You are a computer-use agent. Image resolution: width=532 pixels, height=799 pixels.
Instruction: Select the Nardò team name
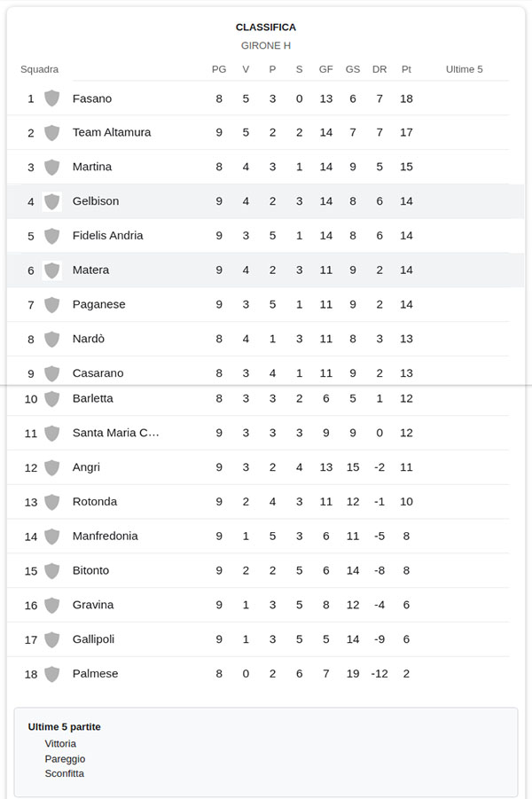point(88,339)
